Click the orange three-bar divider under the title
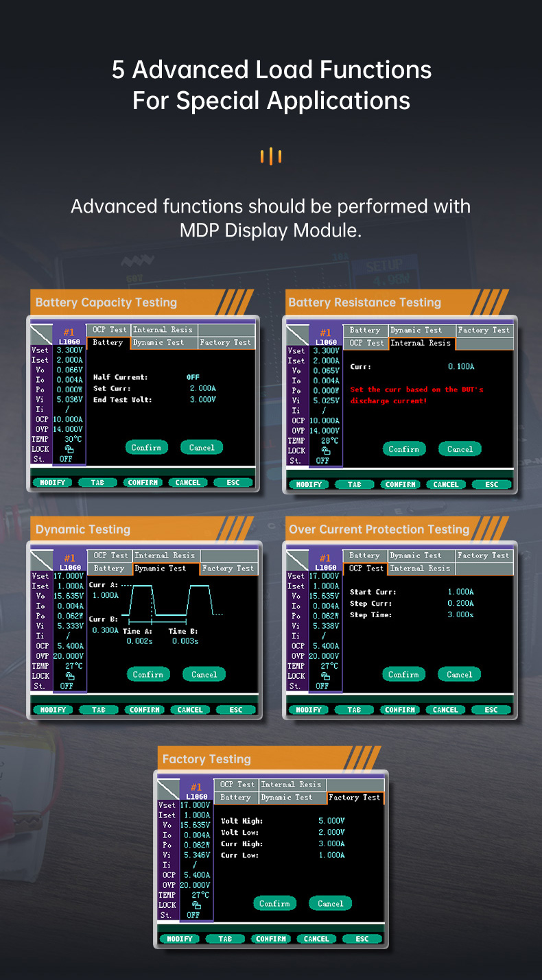This screenshot has width=542, height=980. click(x=271, y=156)
